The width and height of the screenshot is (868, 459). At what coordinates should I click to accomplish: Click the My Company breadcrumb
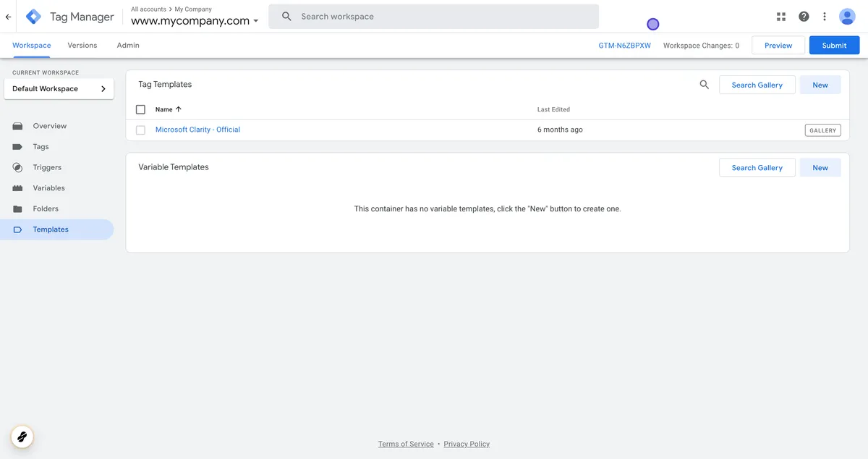193,9
